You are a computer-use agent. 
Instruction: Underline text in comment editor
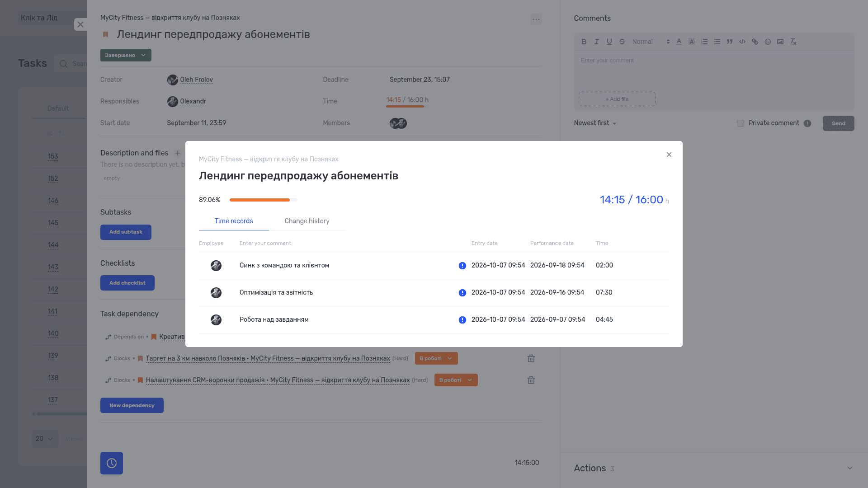click(x=609, y=42)
